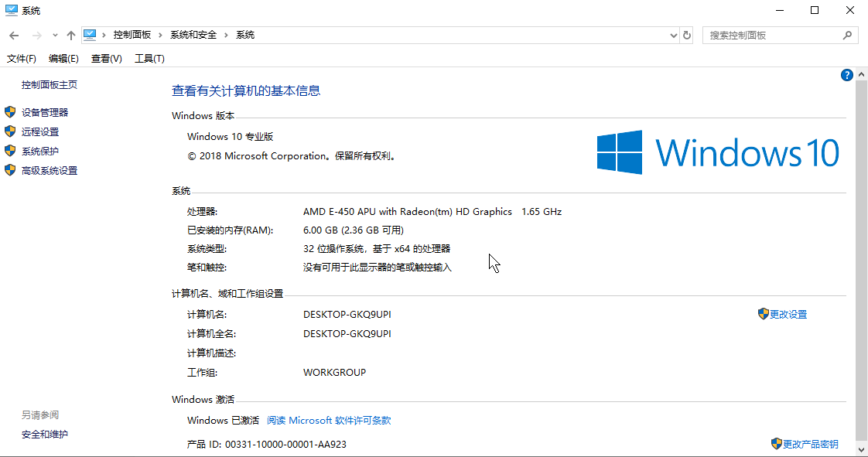Close the 系统 window

click(x=850, y=11)
